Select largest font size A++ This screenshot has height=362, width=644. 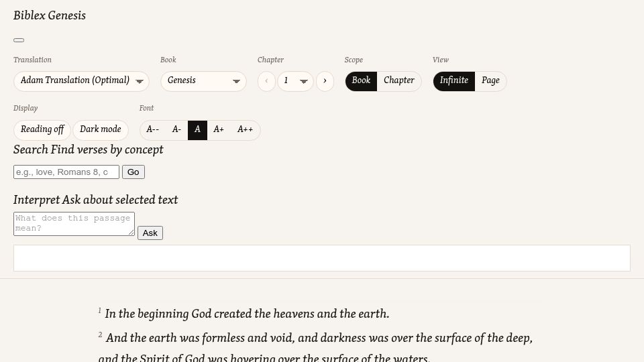tap(246, 129)
